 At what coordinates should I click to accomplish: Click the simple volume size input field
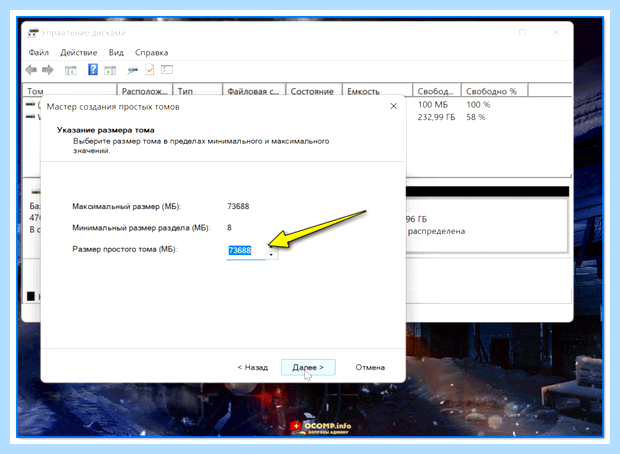click(x=246, y=251)
